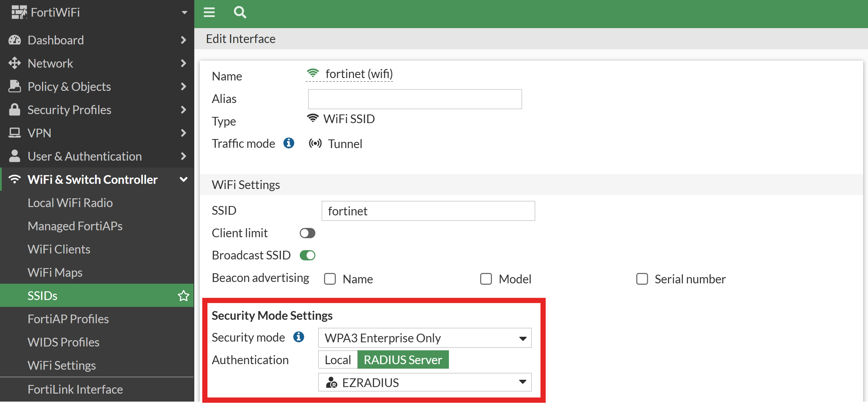Open the Security mode dropdown
This screenshot has width=868, height=403.
522,338
